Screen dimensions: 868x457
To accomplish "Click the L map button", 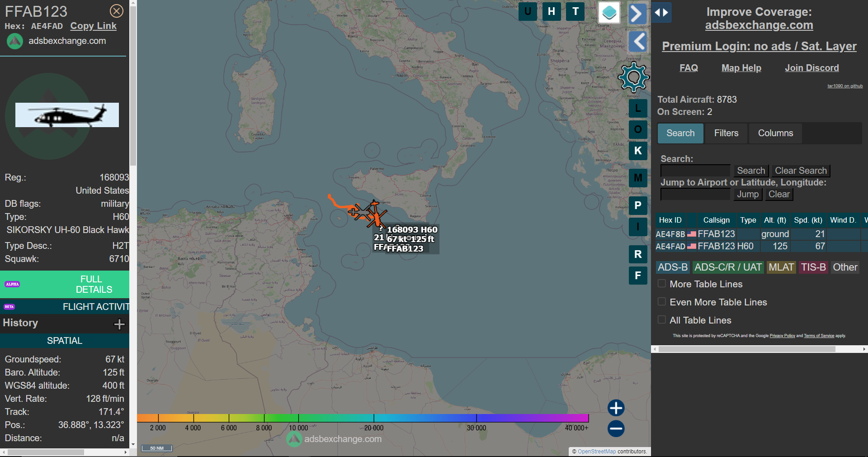I will 638,108.
